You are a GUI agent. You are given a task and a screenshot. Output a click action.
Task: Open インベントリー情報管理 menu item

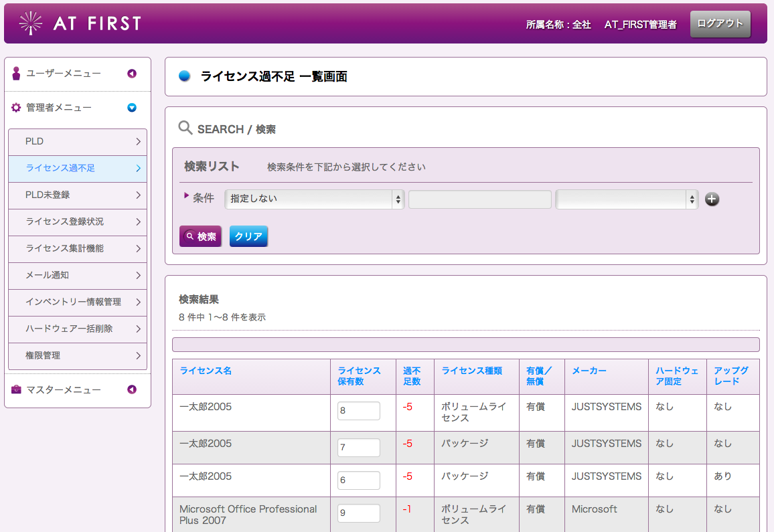pyautogui.click(x=78, y=302)
